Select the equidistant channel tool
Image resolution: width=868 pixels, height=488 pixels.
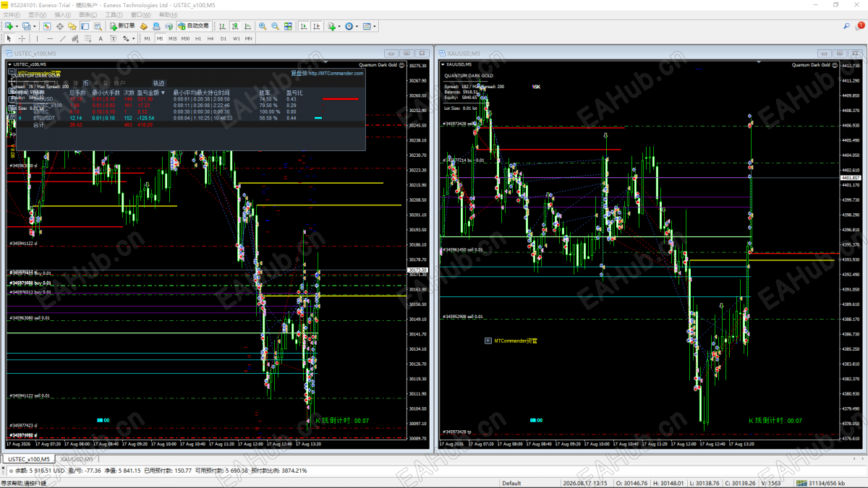click(x=75, y=38)
